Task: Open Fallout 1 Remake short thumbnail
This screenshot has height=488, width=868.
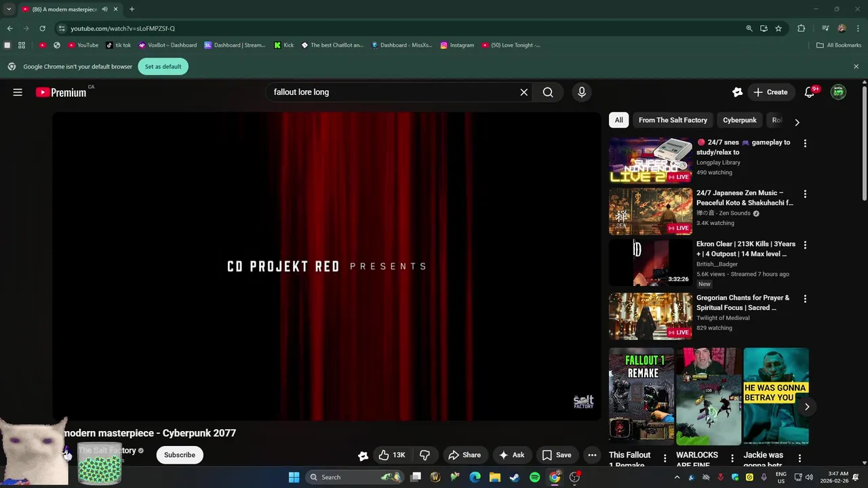Action: click(x=642, y=396)
